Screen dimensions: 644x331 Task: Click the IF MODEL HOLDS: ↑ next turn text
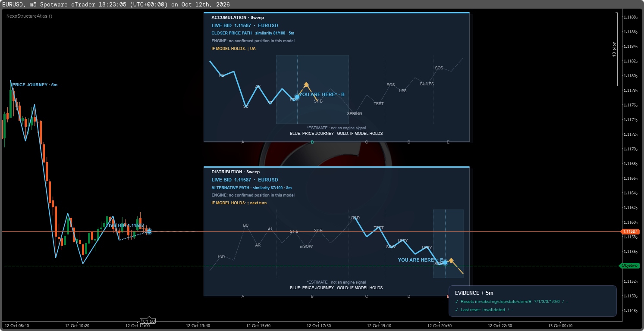click(x=239, y=203)
